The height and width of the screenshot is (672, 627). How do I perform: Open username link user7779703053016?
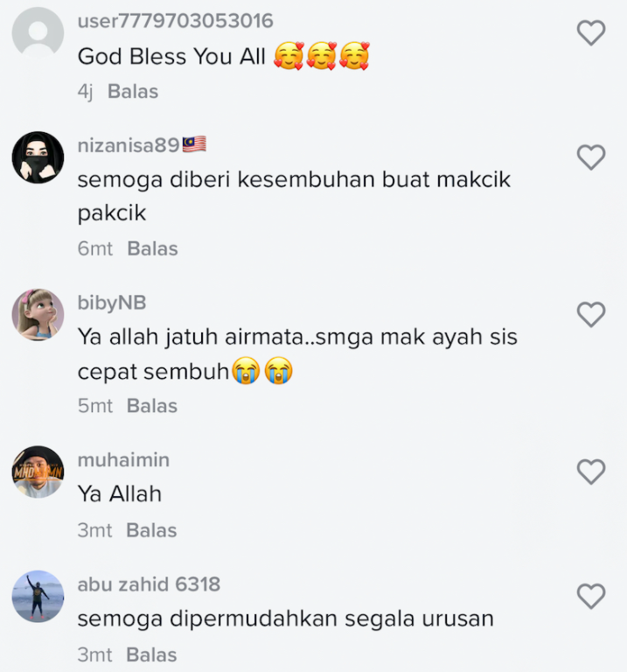click(x=176, y=21)
